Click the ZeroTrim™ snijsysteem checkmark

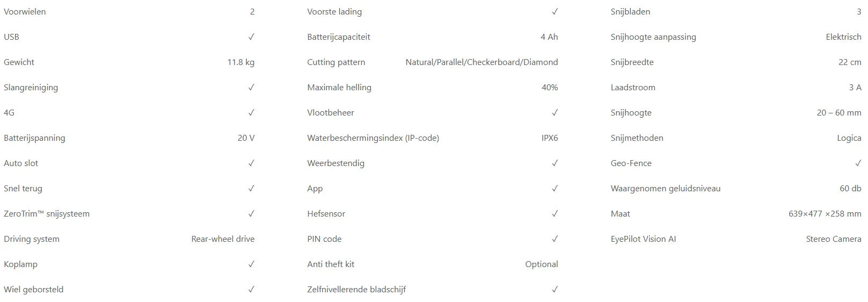[x=251, y=214]
